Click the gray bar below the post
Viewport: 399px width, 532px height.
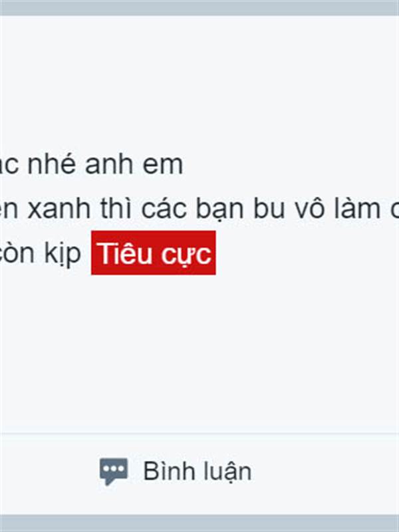199,523
